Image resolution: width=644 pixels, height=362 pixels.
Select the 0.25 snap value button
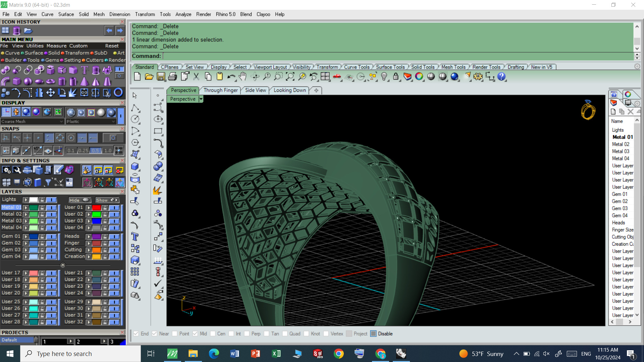[x=83, y=151]
